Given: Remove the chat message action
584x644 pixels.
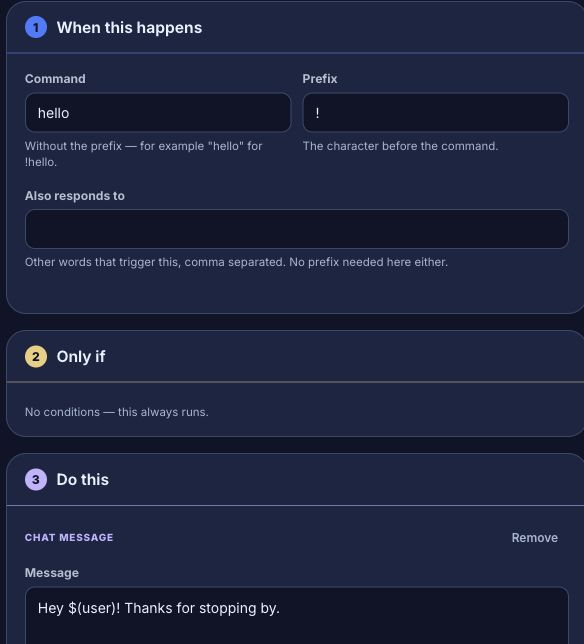Looking at the screenshot, I should pyautogui.click(x=535, y=538).
